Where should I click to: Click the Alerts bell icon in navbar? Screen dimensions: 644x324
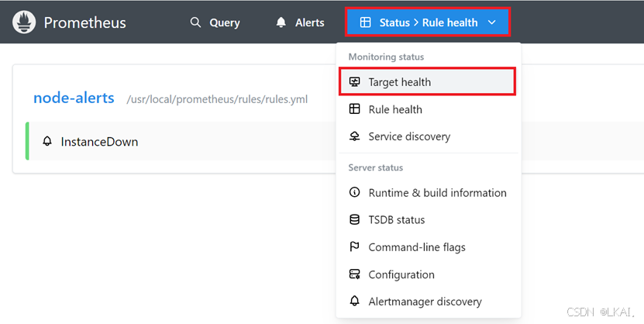(281, 22)
